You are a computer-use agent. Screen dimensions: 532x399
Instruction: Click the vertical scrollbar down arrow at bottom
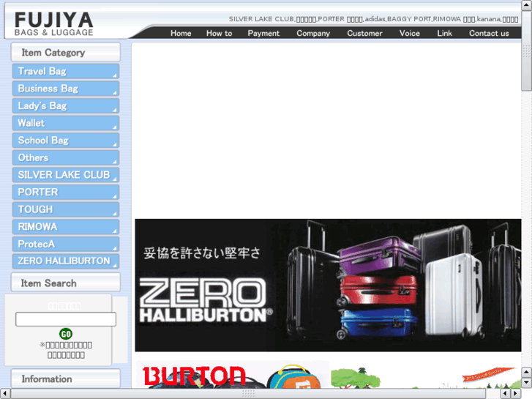pos(527,383)
